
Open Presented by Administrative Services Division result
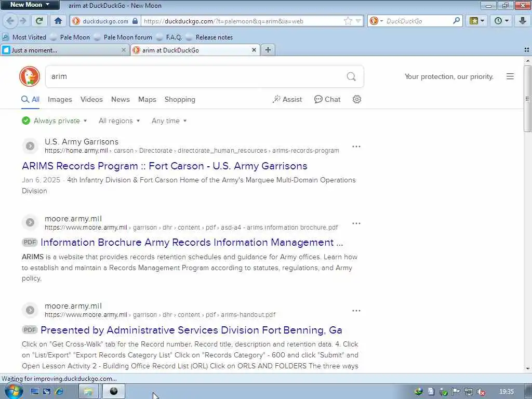click(191, 330)
